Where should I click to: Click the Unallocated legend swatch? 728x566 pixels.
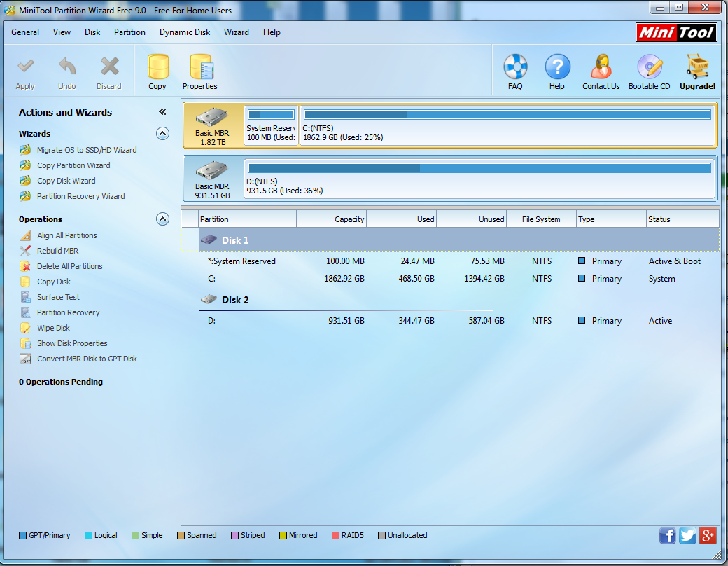pyautogui.click(x=381, y=535)
